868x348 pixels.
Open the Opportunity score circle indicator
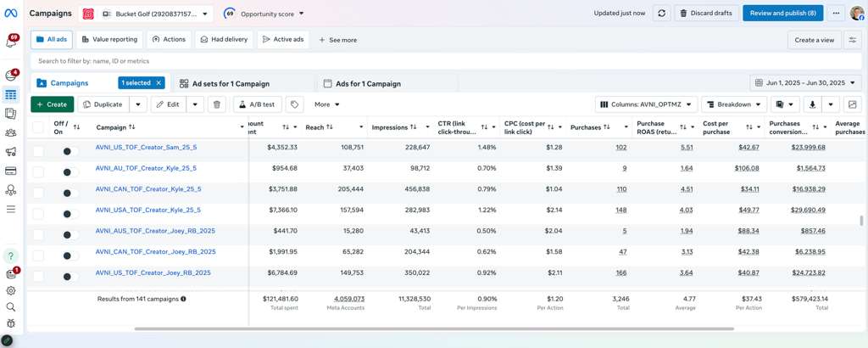coord(230,14)
